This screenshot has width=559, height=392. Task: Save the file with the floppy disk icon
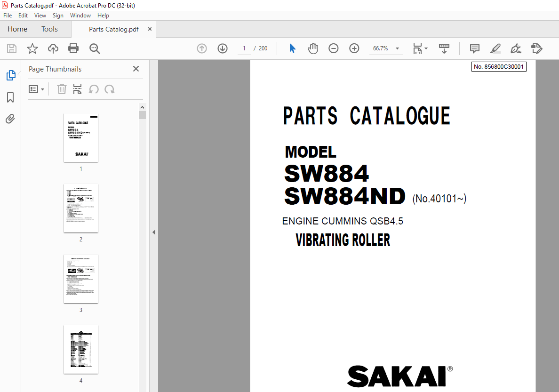(12, 48)
